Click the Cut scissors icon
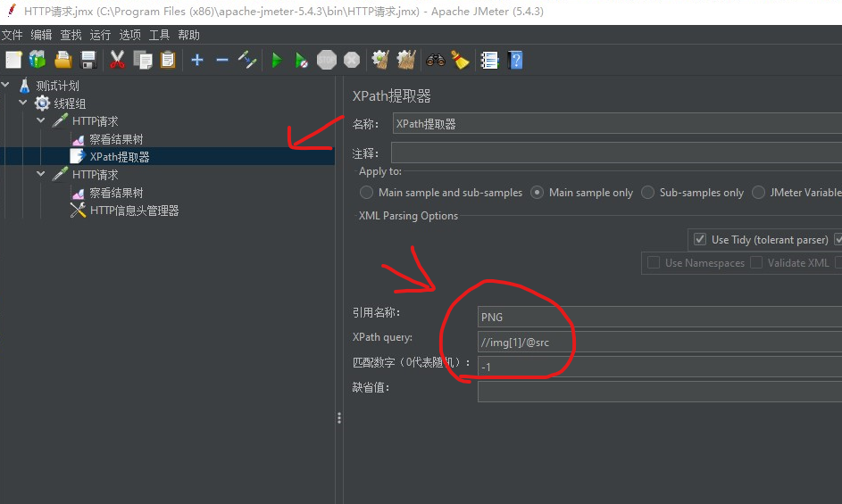This screenshot has height=504, width=842. pyautogui.click(x=117, y=60)
